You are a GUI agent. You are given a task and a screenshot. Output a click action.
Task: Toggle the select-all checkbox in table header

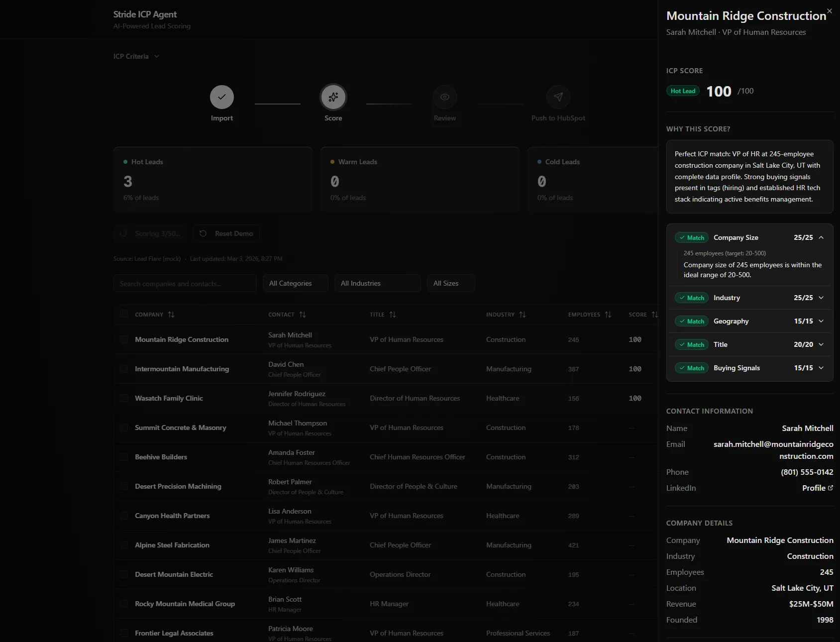(124, 314)
